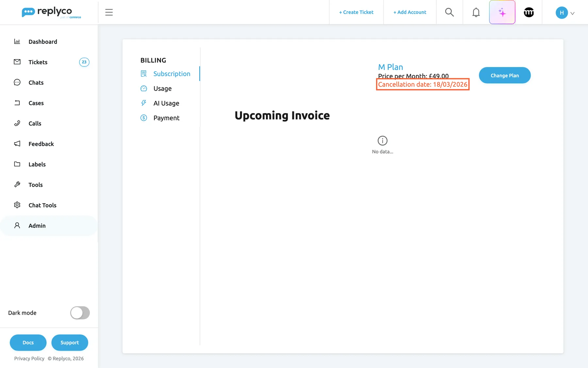The height and width of the screenshot is (368, 588).
Task: Click the Cases icon
Action: click(x=17, y=103)
